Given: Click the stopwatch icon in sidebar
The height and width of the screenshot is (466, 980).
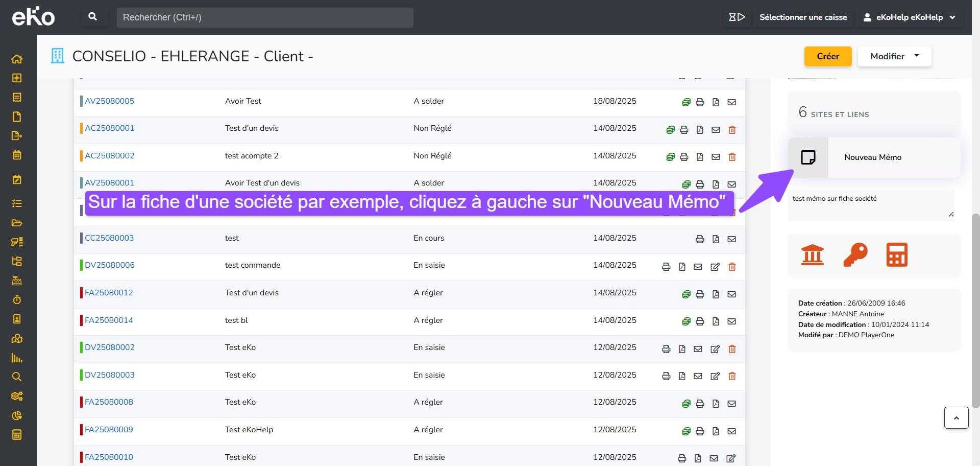Looking at the screenshot, I should click(17, 300).
